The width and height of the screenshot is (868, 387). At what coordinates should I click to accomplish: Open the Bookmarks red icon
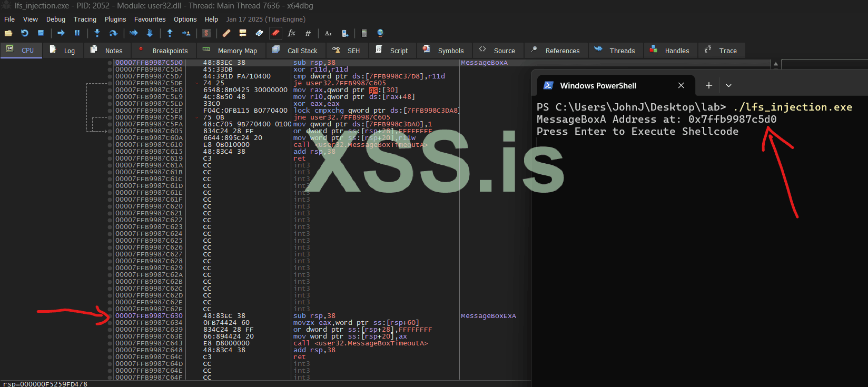[x=275, y=33]
